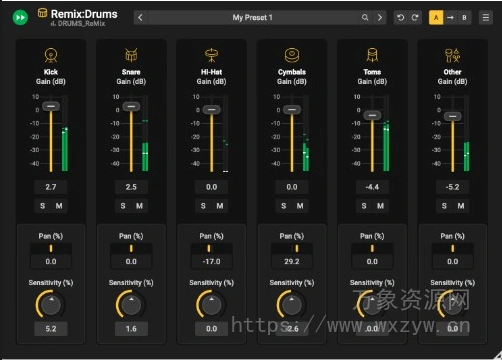
Task: Mute the Snare channel
Action: pyautogui.click(x=139, y=206)
